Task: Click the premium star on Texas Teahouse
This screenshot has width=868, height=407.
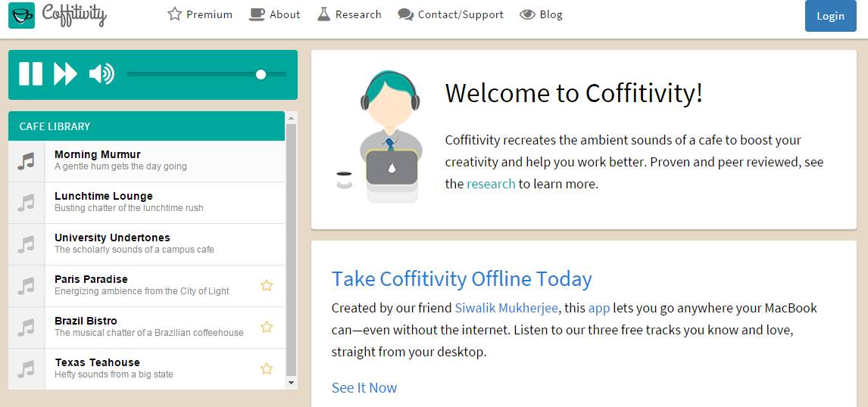Action: point(267,368)
